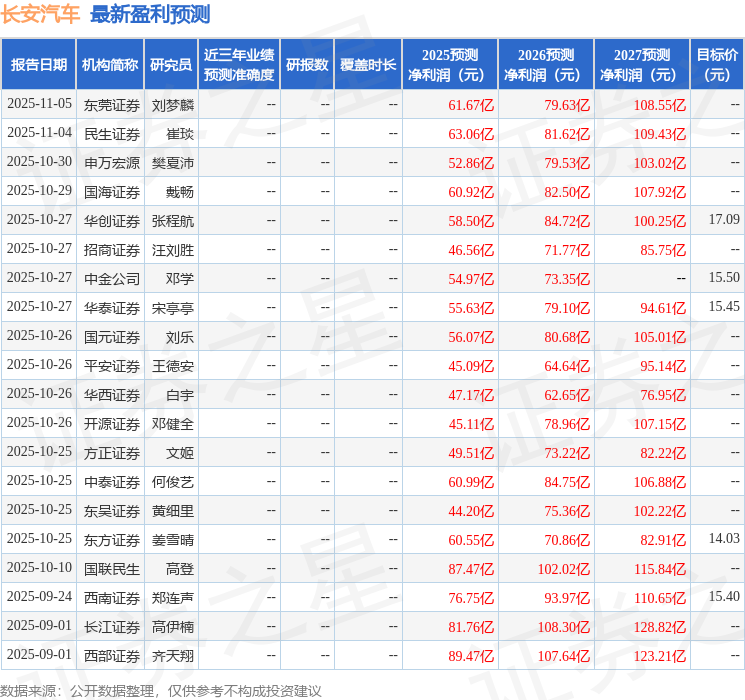Open 国联民生 institution name
The image size is (745, 700).
112,569
